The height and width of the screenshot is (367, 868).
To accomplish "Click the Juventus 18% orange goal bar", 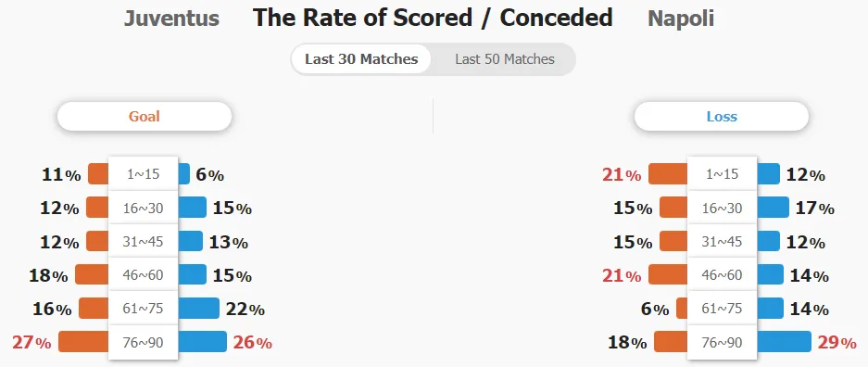I will click(92, 274).
